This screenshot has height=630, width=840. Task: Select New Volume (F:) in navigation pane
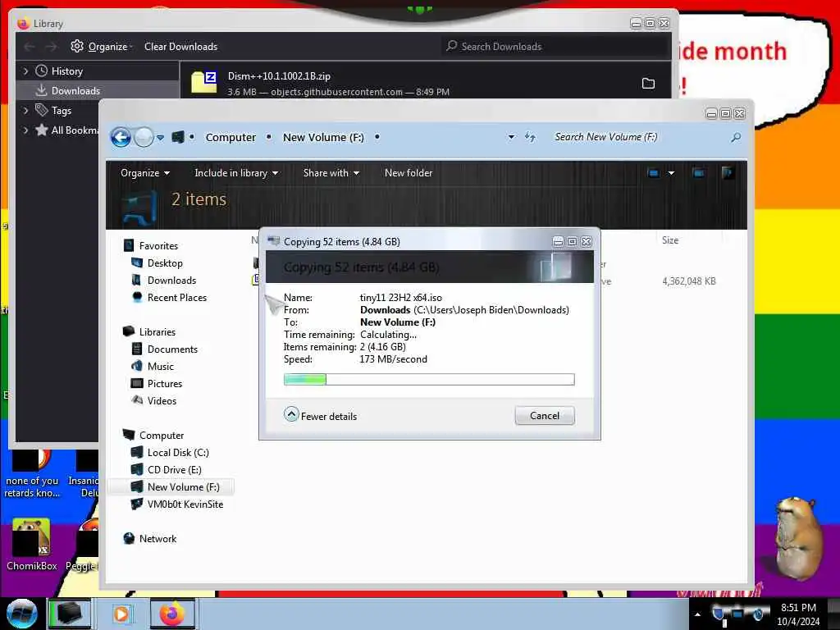[x=183, y=487]
